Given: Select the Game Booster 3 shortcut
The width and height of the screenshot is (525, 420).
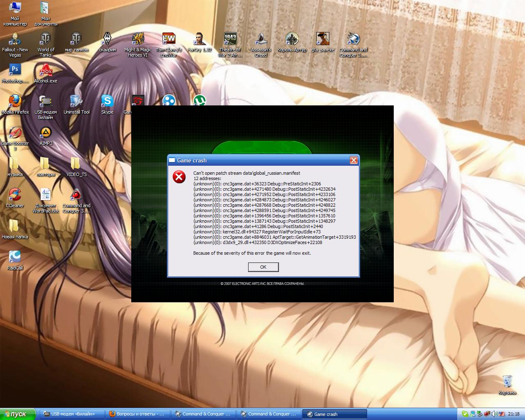Looking at the screenshot, I should [x=15, y=138].
